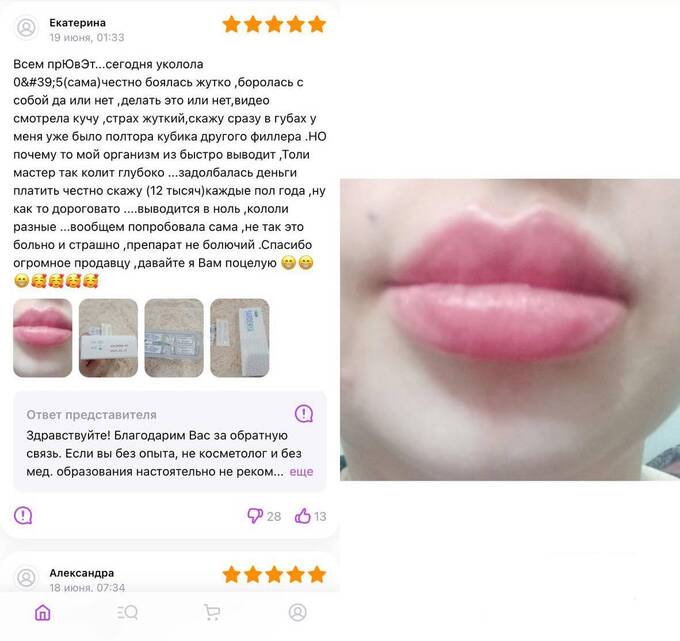Open the shopping cart icon
Viewport: 680px width, 641px height.
pyautogui.click(x=212, y=612)
